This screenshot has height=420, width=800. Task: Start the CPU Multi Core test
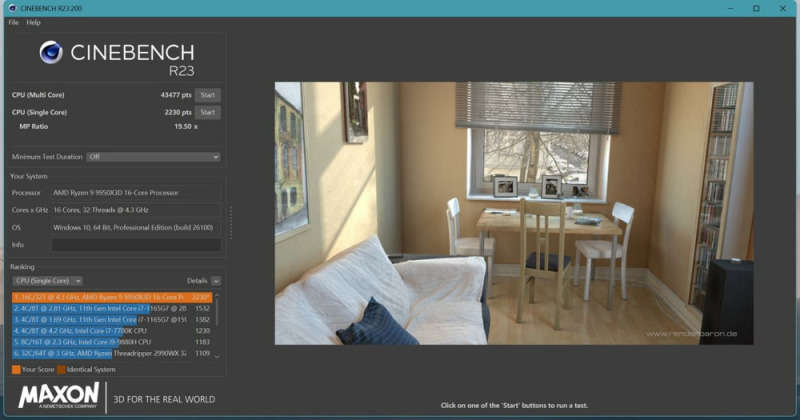(x=207, y=95)
